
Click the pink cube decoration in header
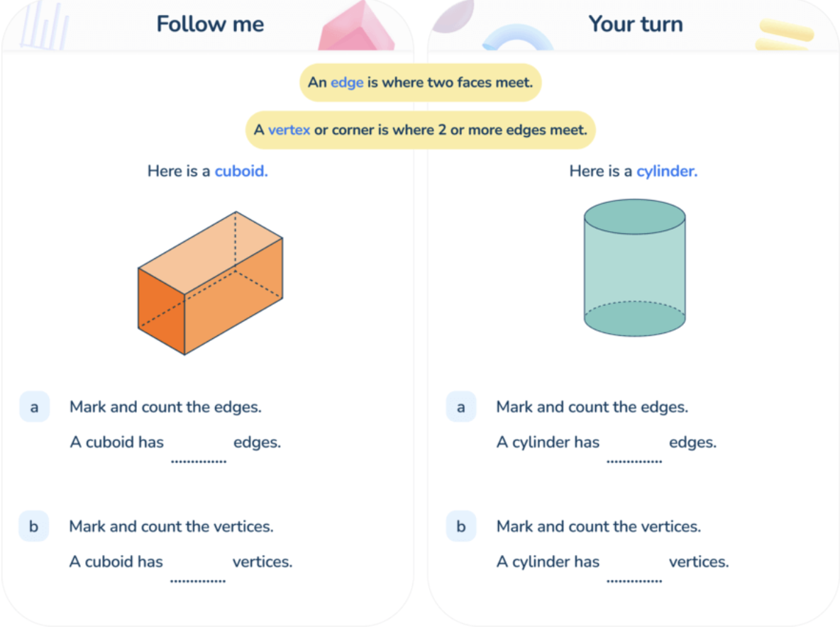(355, 28)
